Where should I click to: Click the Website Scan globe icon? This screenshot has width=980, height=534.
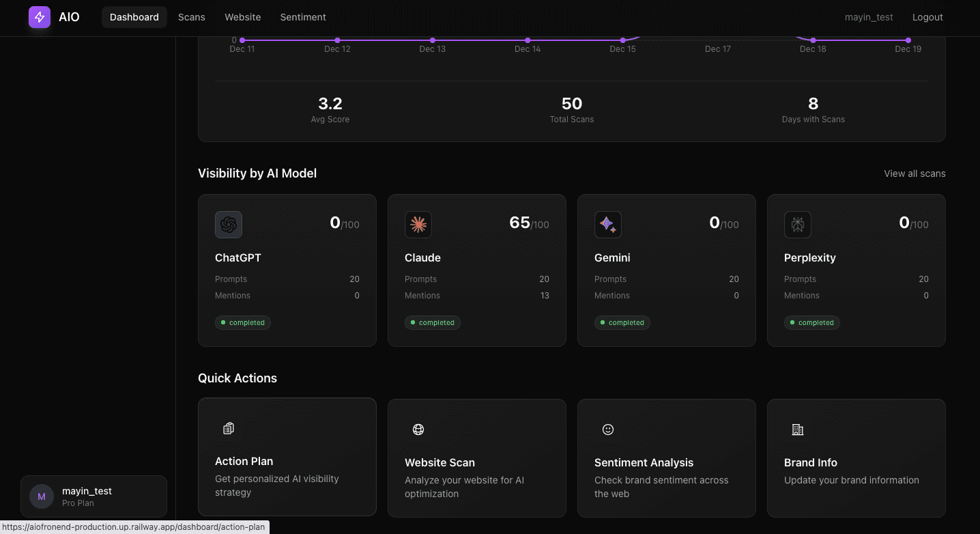coord(418,429)
